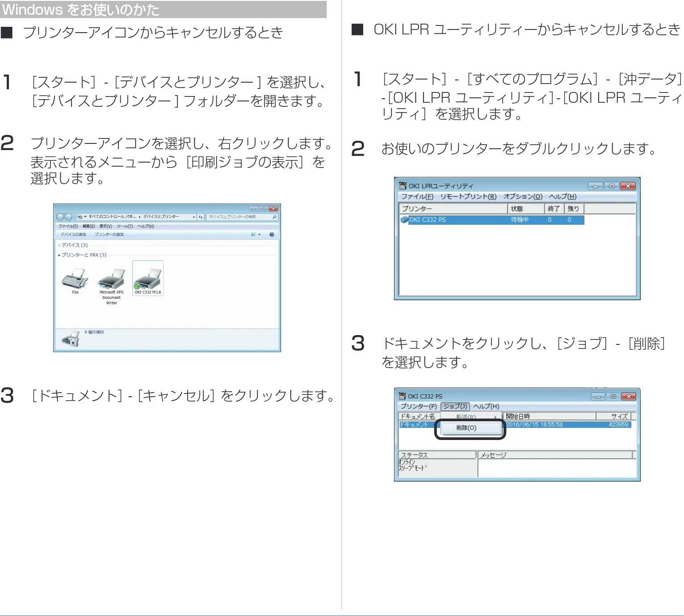
Task: Open ファイル(F) menu in Devices and Printers
Action: (x=68, y=226)
